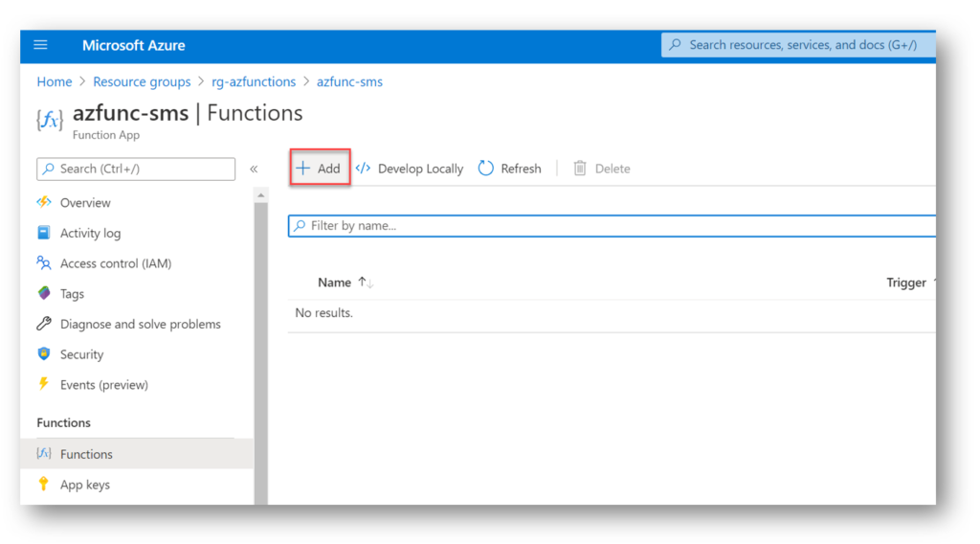Viewport: 980px width, 544px height.
Task: Collapse the sidebar with double chevron
Action: pos(254,169)
